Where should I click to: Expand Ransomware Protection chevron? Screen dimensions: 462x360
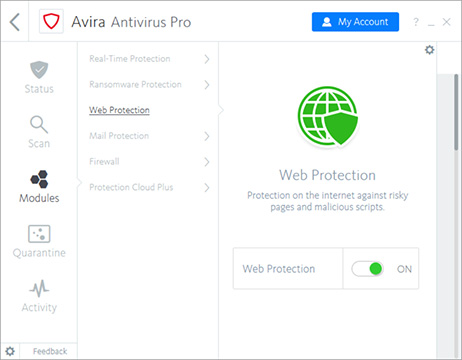207,85
